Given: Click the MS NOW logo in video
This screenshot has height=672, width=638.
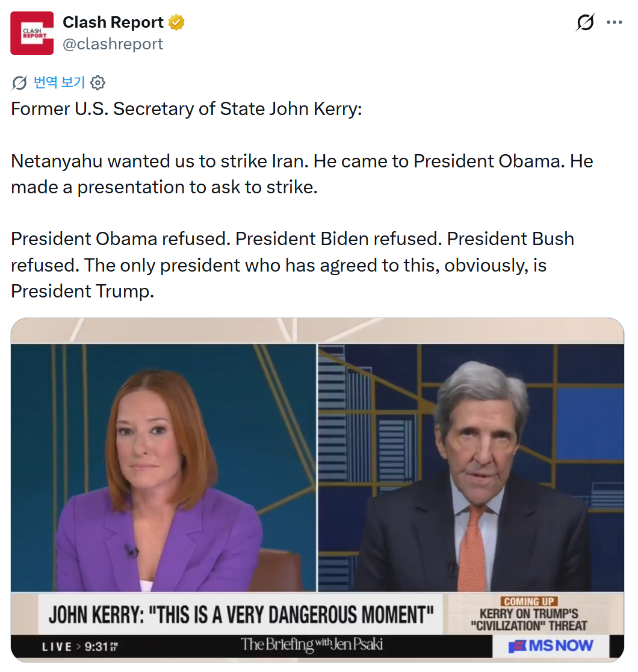Looking at the screenshot, I should [551, 646].
